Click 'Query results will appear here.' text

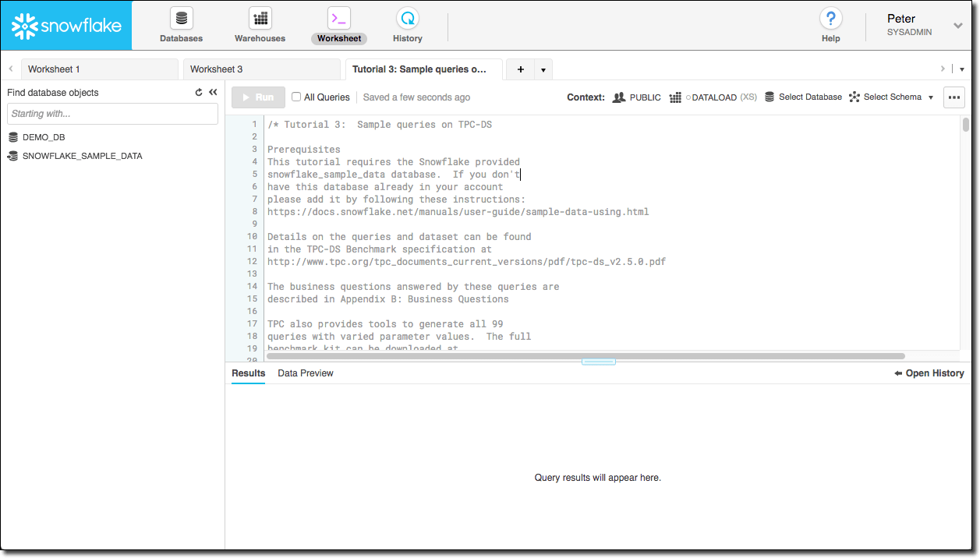click(598, 478)
